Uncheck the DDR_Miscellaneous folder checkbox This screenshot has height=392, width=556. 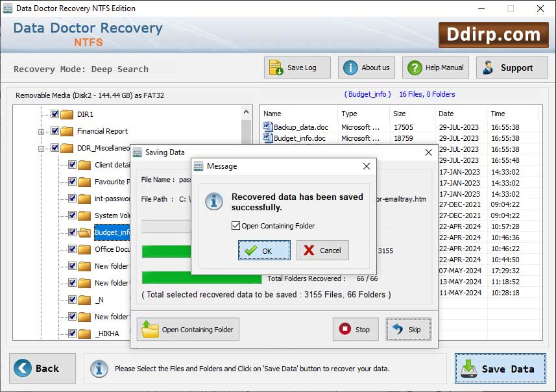pos(54,147)
